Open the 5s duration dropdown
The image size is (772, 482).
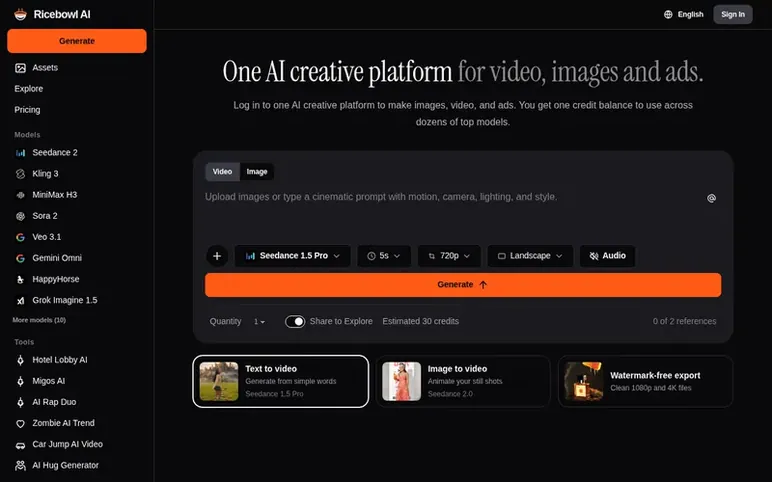point(384,256)
